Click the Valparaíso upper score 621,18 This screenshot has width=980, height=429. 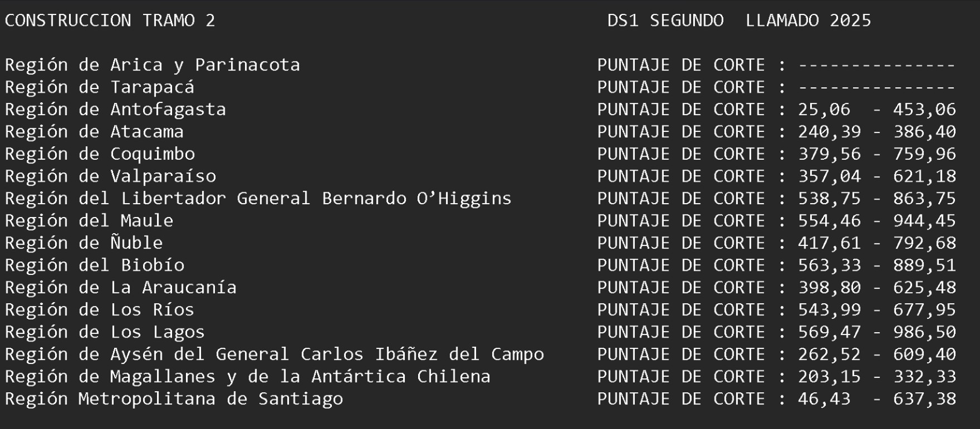coord(924,176)
